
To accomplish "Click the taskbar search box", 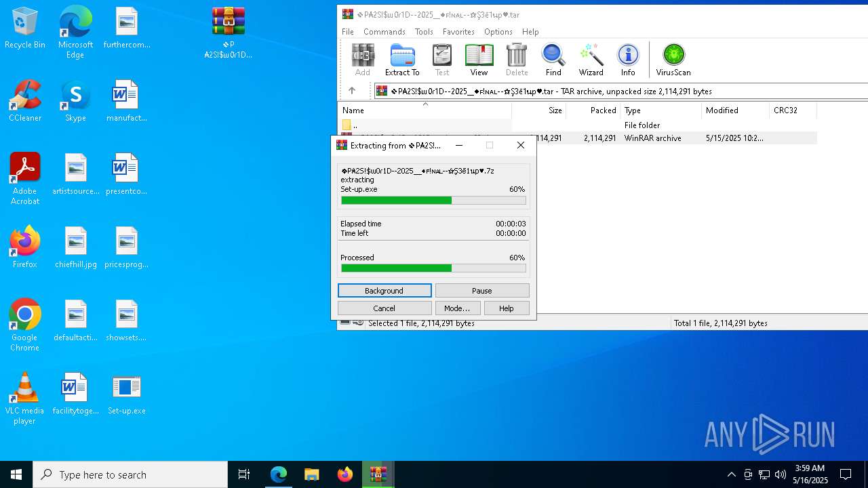I will click(x=130, y=474).
